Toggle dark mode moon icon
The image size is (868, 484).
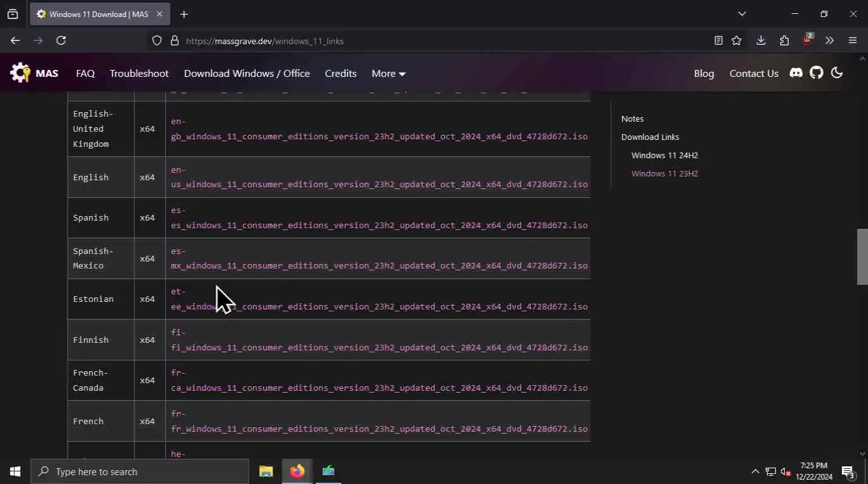(x=837, y=73)
